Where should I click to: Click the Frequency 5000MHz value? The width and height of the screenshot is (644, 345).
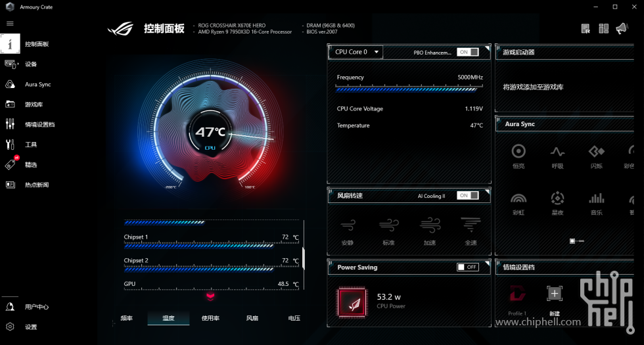pyautogui.click(x=471, y=78)
